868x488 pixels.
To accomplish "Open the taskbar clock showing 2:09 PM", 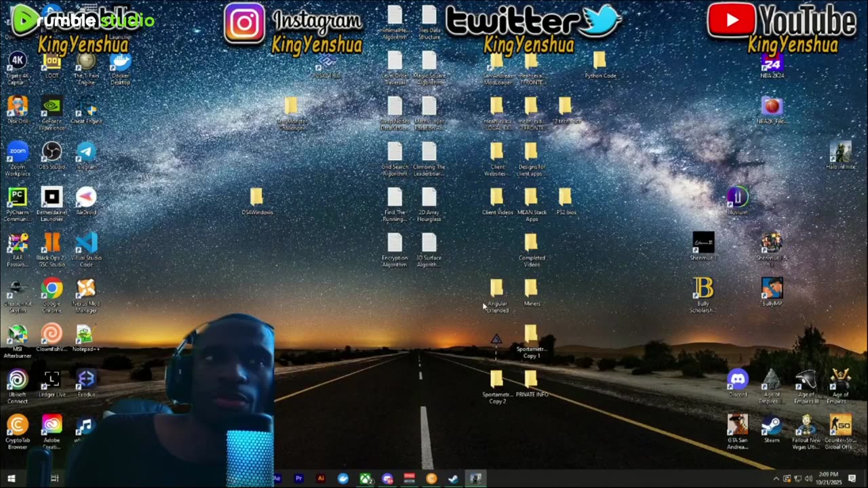I will tap(829, 478).
